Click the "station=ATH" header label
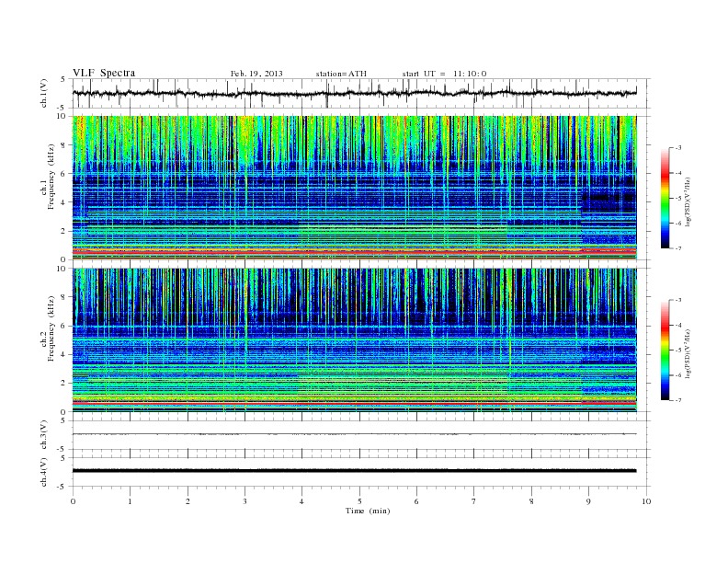Screen dimensions: 728x563 point(341,74)
